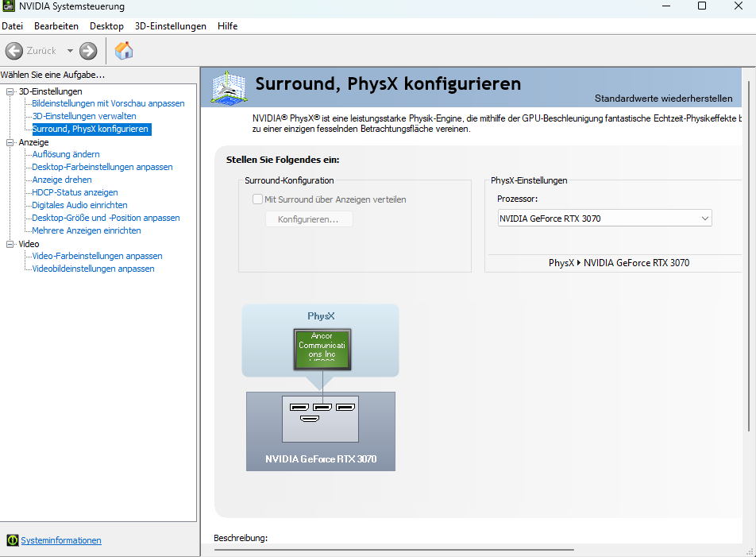Click the Systeminformationen icon

(12, 540)
